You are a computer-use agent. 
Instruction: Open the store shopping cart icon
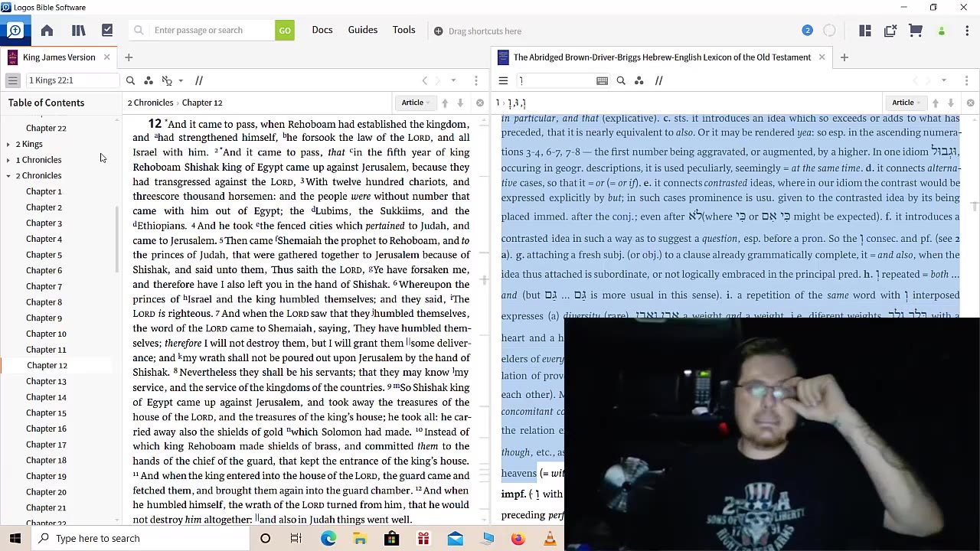click(x=916, y=31)
